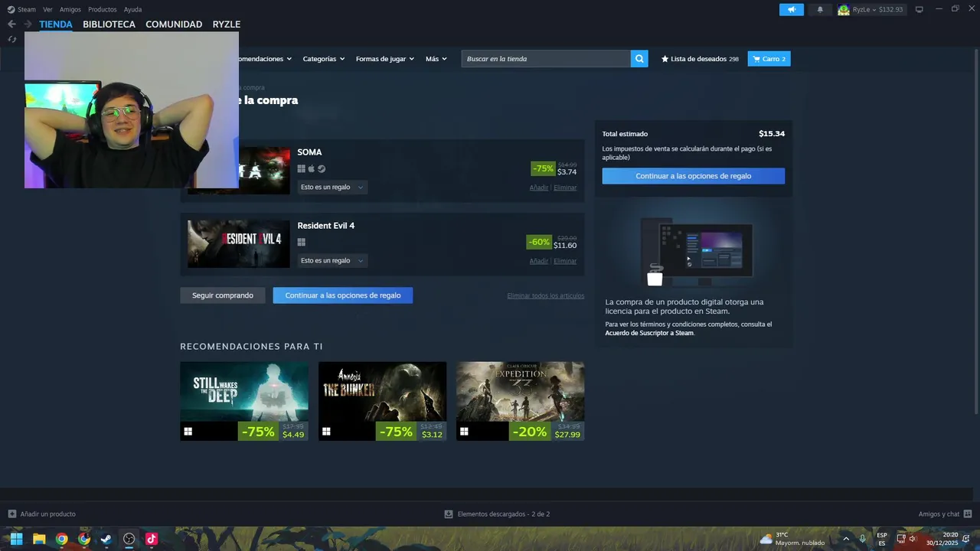
Task: Click the Continuar a las opciones de regalo button below the cart
Action: (x=343, y=295)
